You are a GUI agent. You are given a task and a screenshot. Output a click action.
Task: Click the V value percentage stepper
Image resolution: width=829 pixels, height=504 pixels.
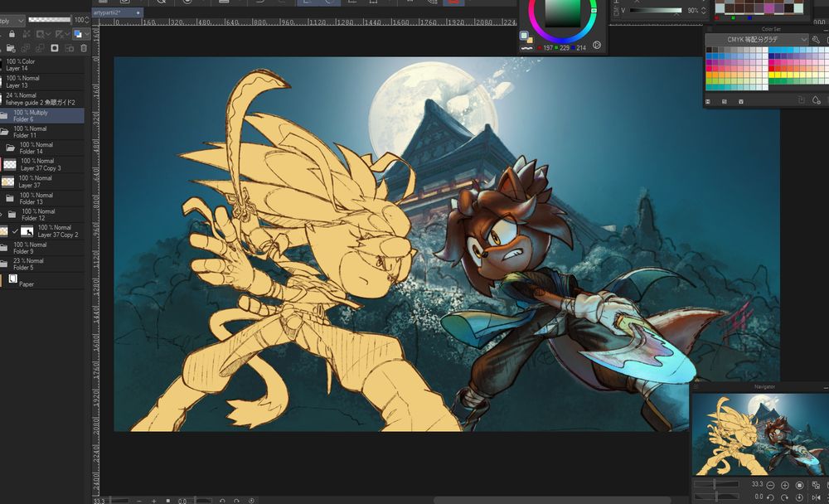tap(704, 11)
